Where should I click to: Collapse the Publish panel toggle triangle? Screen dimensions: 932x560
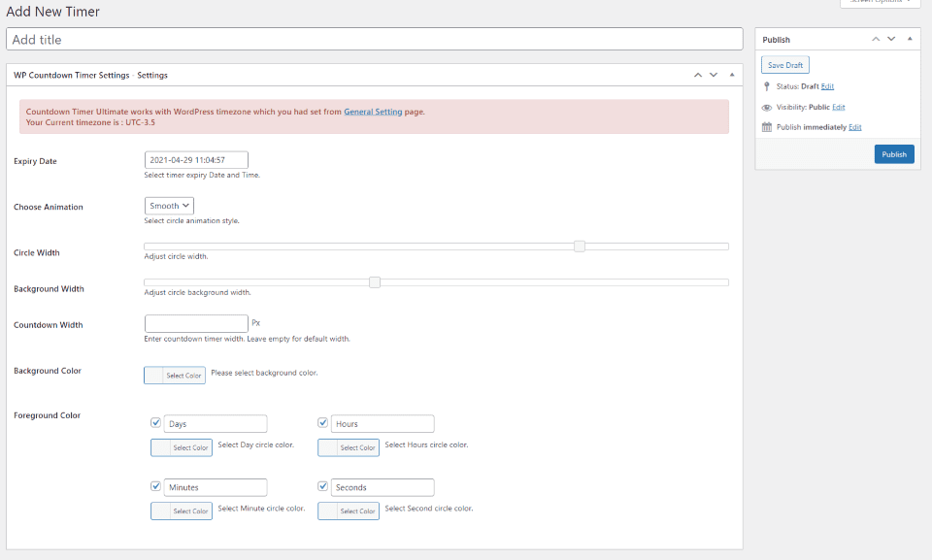[x=910, y=39]
